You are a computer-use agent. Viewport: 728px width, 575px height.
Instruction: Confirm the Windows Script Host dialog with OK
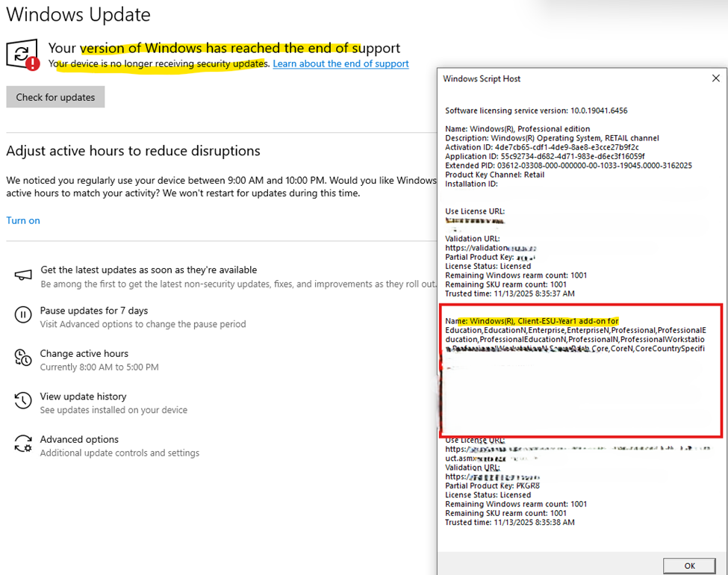coord(689,566)
